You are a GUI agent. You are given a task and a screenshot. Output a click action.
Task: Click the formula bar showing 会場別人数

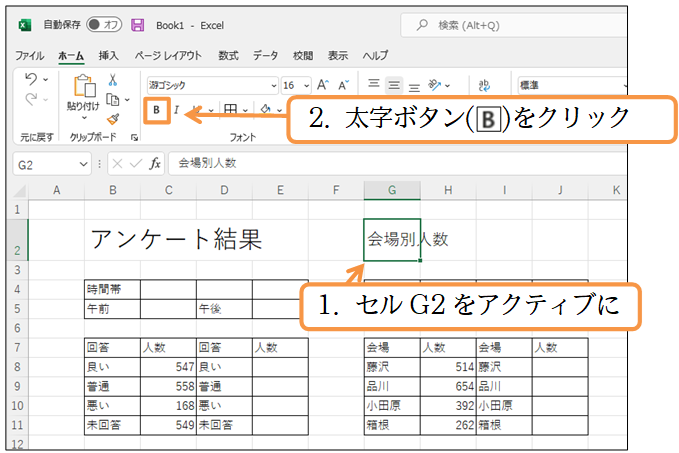coord(398,164)
